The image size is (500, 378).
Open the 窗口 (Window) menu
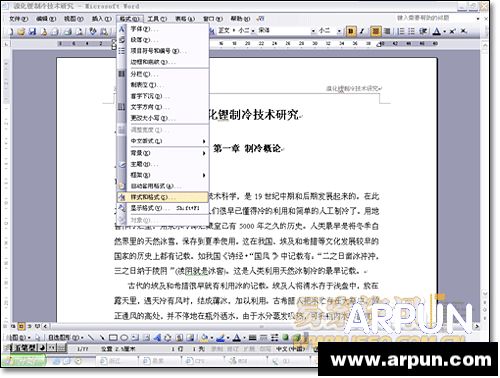tap(213, 19)
